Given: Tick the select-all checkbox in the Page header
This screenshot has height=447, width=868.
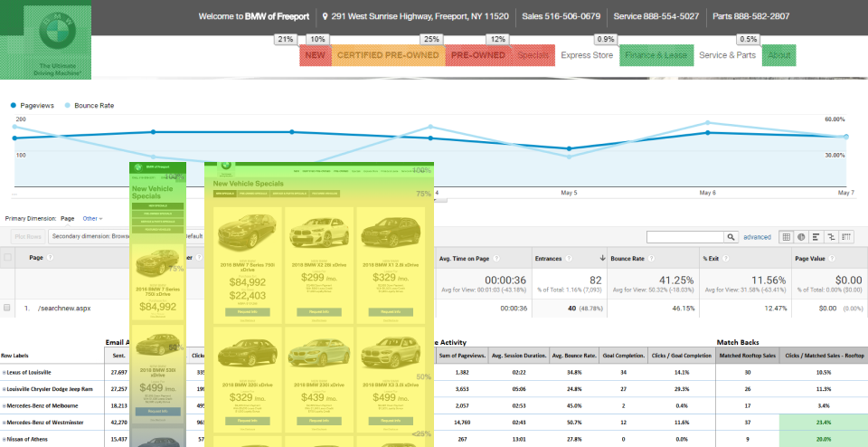Looking at the screenshot, I should coord(7,257).
